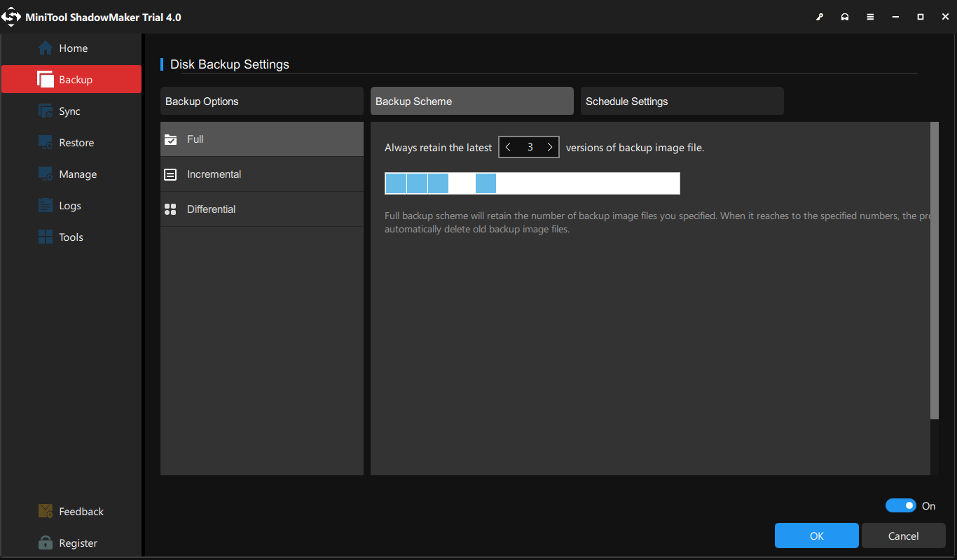View the Logs section

point(71,206)
